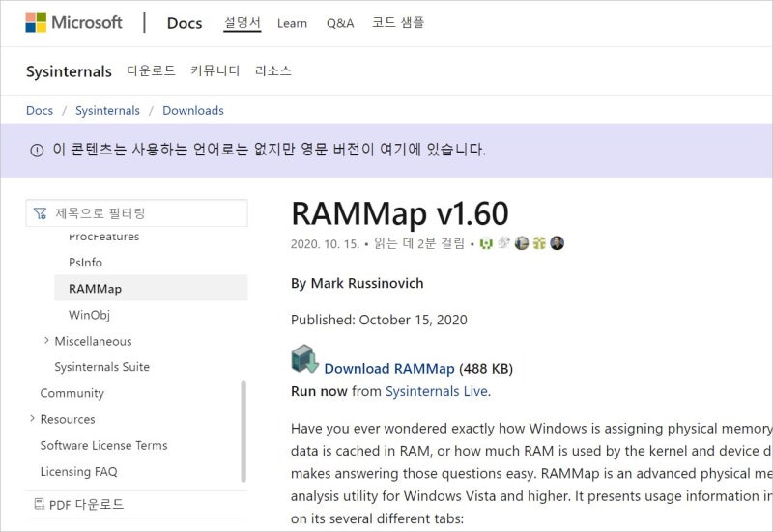Focus the 제목으로 필터링 input field
Screen dimensions: 773x532
click(x=136, y=212)
